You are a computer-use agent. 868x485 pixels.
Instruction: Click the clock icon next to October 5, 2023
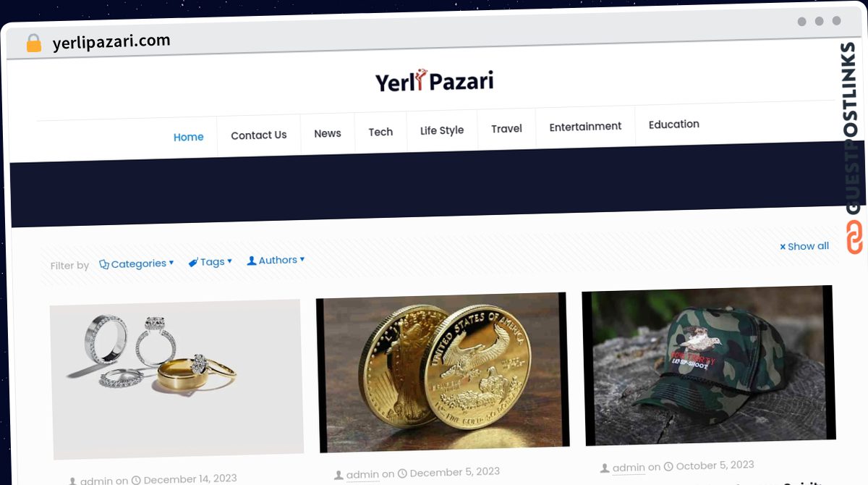668,467
